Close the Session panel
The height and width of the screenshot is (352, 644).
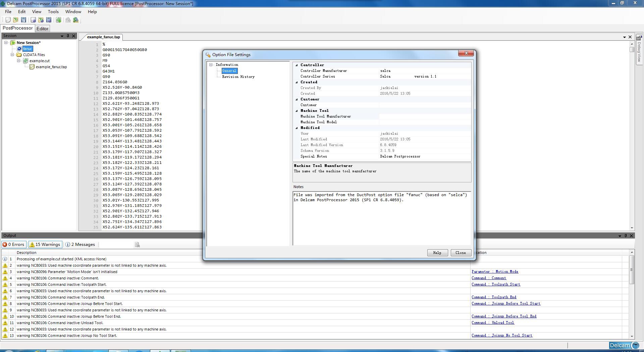point(74,36)
